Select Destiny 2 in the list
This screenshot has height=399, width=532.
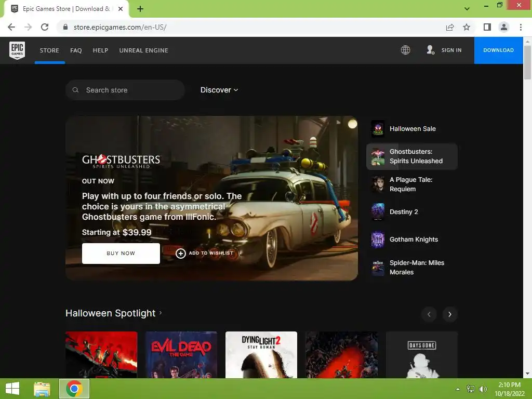pyautogui.click(x=412, y=212)
